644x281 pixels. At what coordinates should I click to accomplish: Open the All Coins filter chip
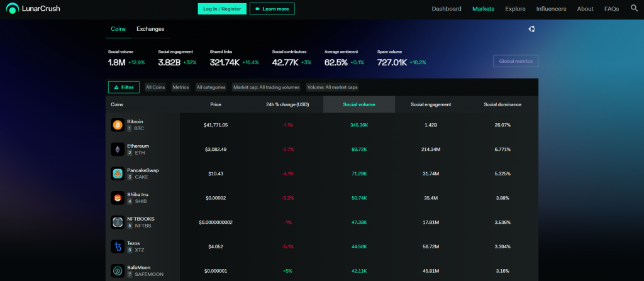[155, 87]
